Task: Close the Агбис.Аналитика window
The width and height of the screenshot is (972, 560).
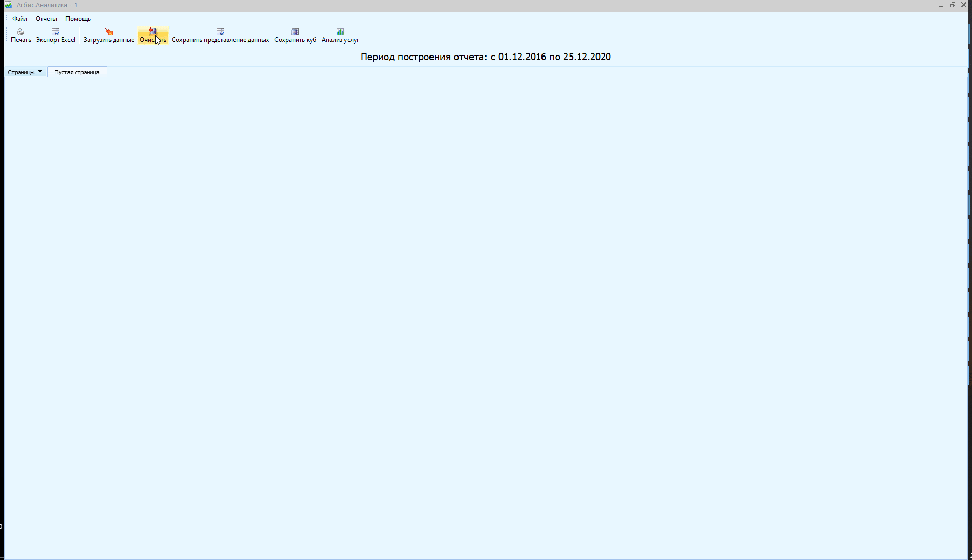Action: pos(964,5)
